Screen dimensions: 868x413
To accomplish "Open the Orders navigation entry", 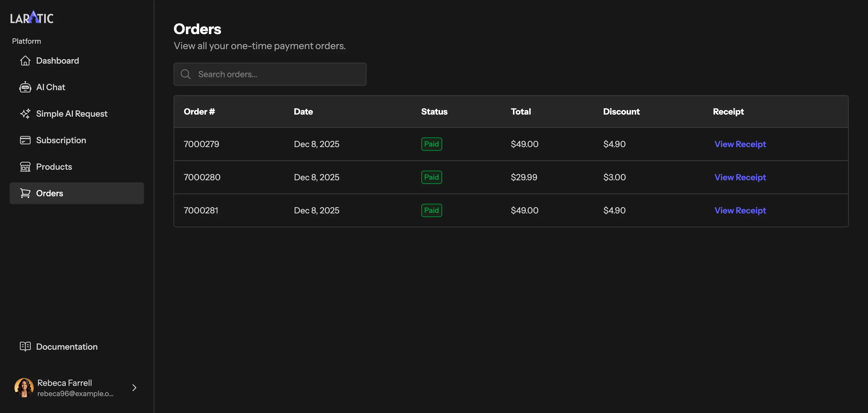I will pyautogui.click(x=49, y=193).
